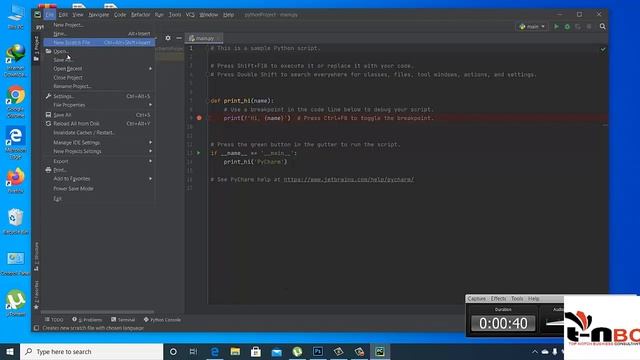Open the TODO tool window

coord(54,320)
